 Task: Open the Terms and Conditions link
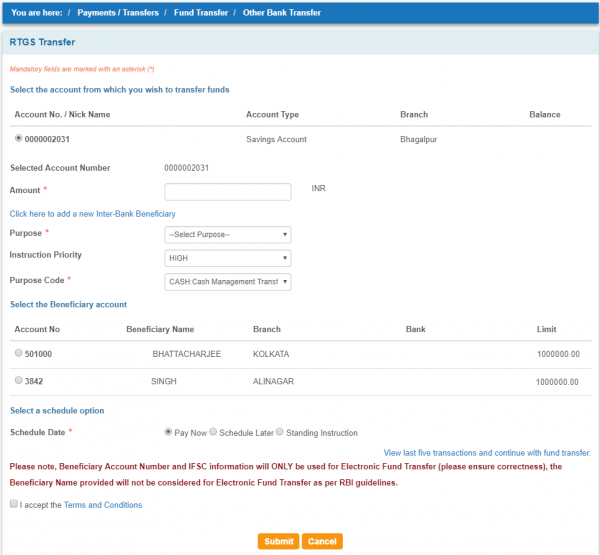102,505
